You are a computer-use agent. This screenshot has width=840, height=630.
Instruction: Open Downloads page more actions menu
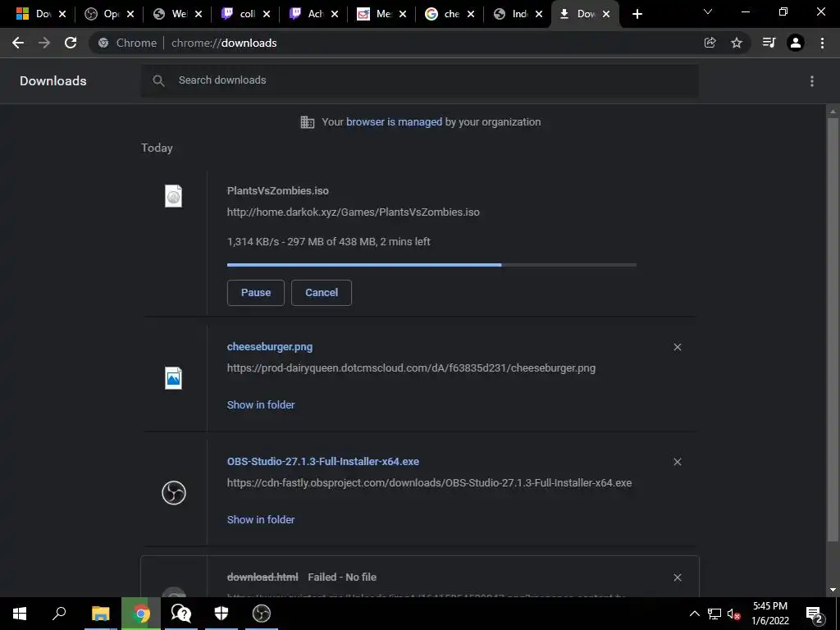point(812,81)
